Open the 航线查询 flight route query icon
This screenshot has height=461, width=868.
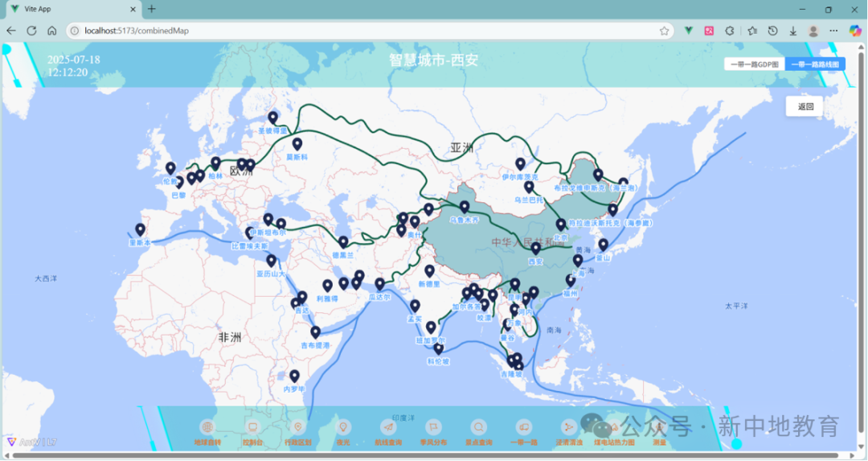(x=388, y=427)
